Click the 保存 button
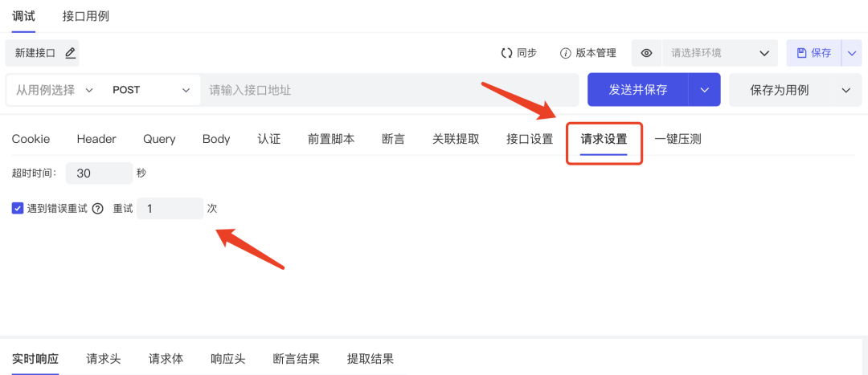Image resolution: width=868 pixels, height=375 pixels. (x=813, y=53)
